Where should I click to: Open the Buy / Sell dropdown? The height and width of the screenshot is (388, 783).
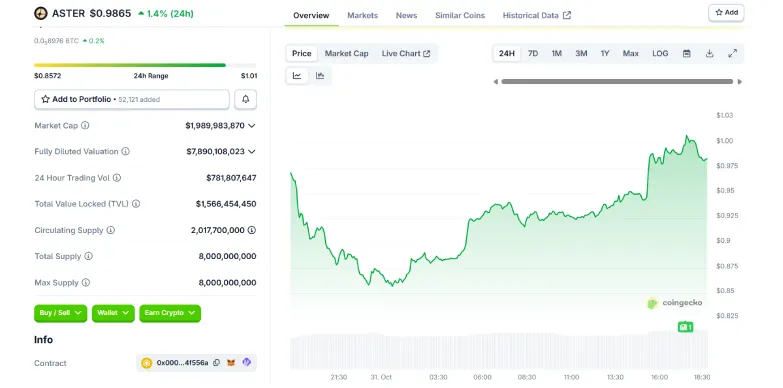pos(60,313)
